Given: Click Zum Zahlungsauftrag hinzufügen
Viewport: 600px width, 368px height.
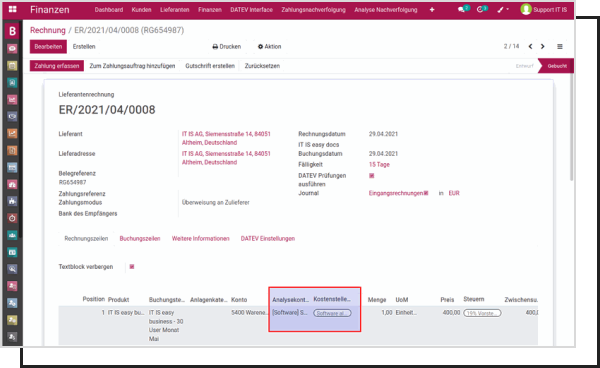Looking at the screenshot, I should [132, 66].
